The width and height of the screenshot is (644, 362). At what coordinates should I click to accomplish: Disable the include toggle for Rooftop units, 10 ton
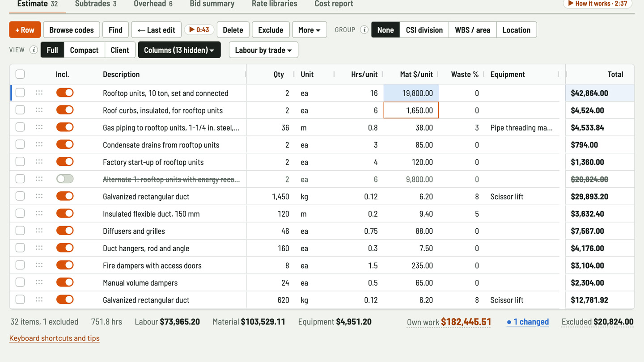click(x=65, y=93)
